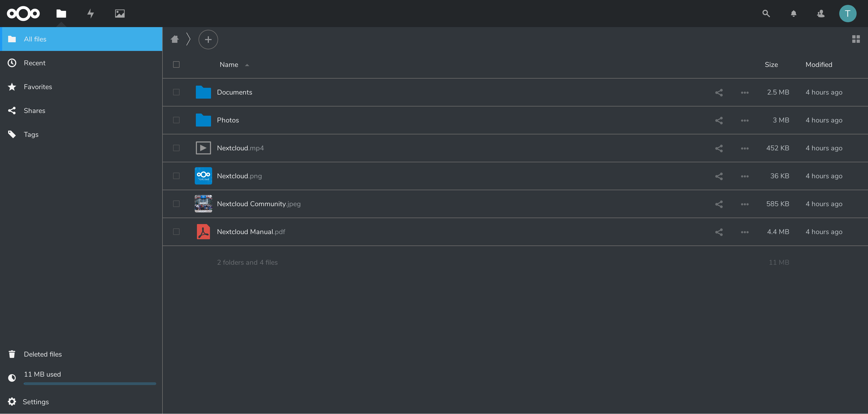
Task: Click share icon for Documents folder
Action: pyautogui.click(x=719, y=93)
